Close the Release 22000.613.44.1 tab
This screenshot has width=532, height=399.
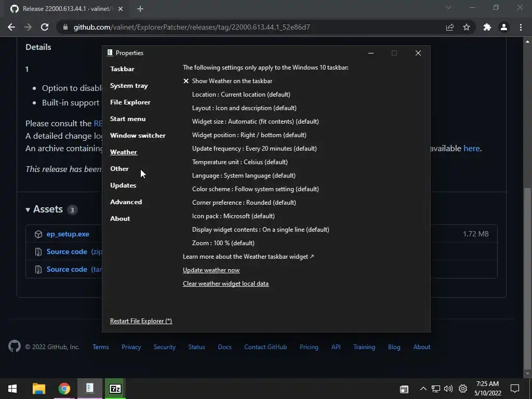[121, 9]
